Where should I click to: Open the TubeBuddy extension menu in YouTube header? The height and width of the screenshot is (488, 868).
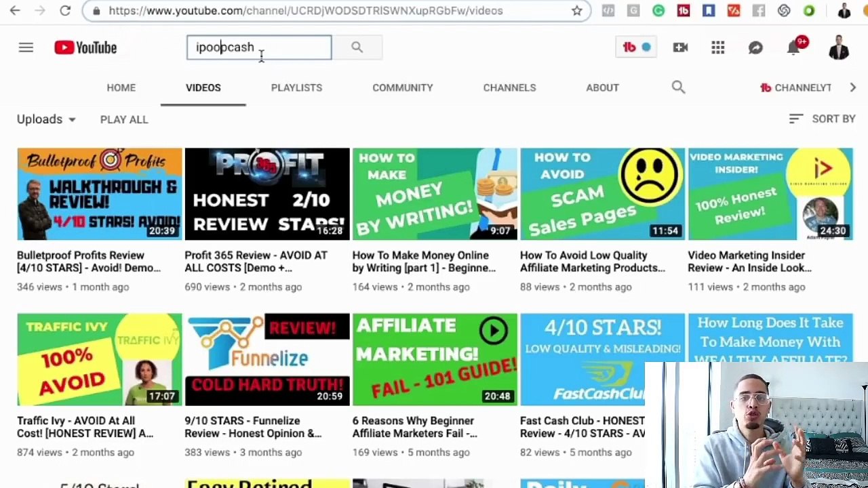636,47
